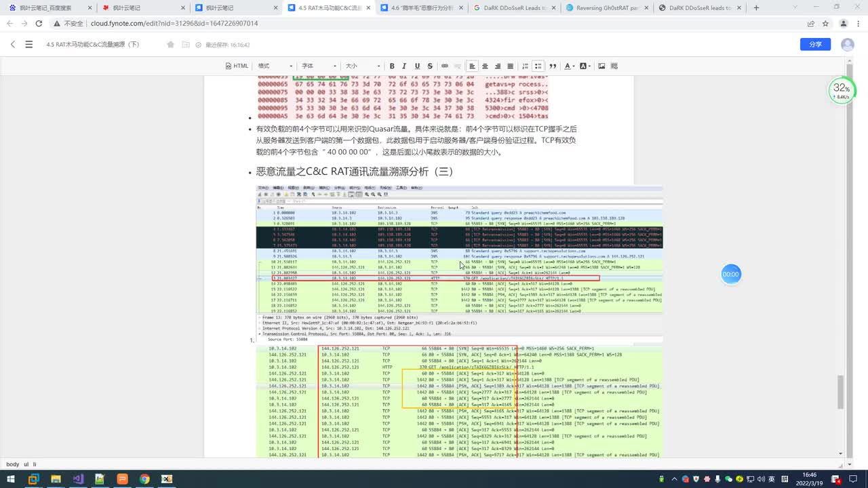Click the share page icon in address bar
The height and width of the screenshot is (488, 868).
(x=810, y=23)
